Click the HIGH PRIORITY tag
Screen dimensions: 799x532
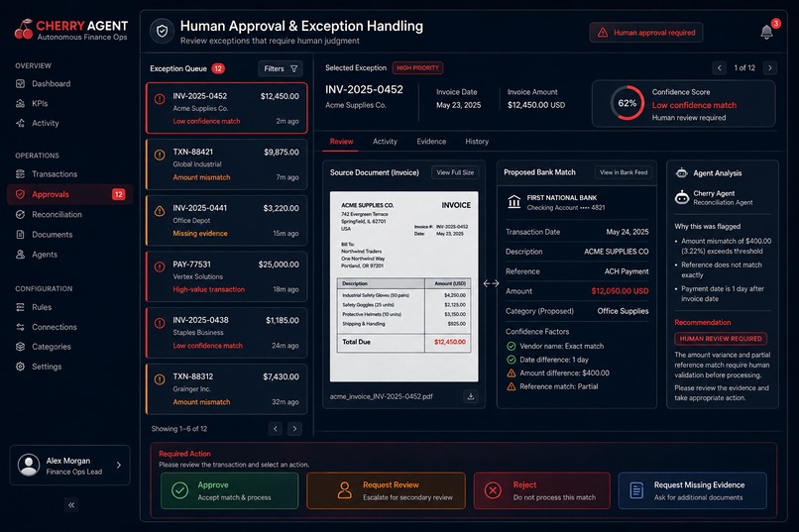418,67
